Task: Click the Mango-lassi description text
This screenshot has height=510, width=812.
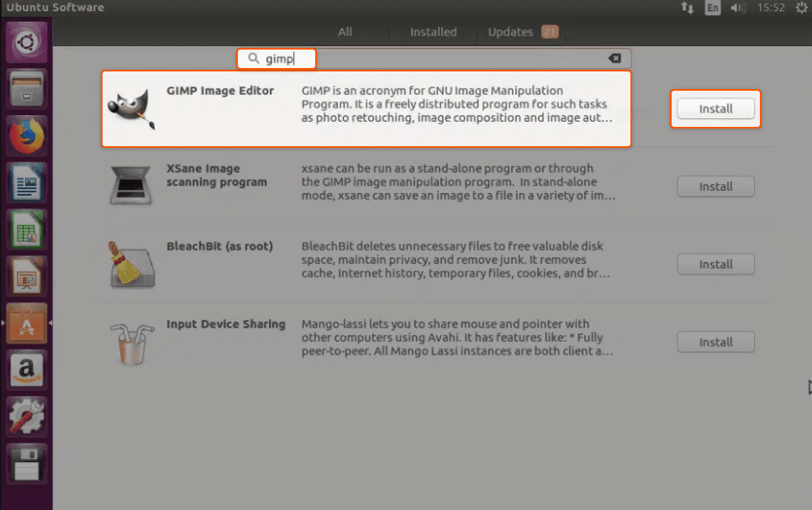Action: point(457,337)
